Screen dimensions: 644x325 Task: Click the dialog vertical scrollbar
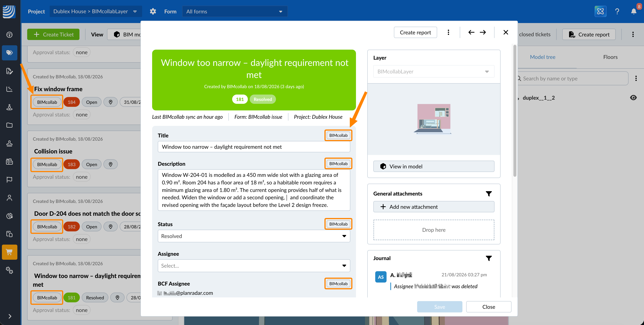click(x=515, y=111)
